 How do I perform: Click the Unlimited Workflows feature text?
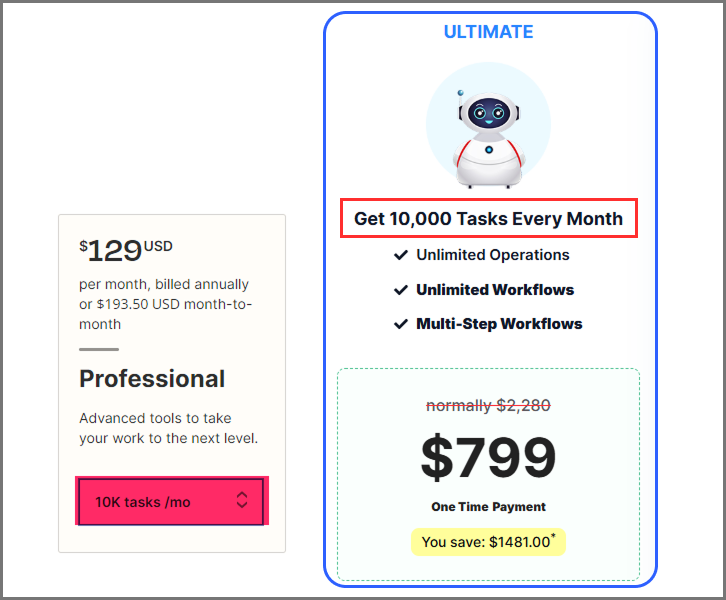tap(495, 290)
